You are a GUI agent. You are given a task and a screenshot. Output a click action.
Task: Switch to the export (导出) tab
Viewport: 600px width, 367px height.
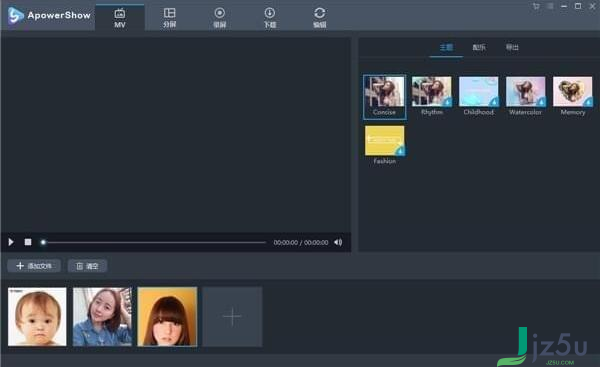tap(512, 47)
